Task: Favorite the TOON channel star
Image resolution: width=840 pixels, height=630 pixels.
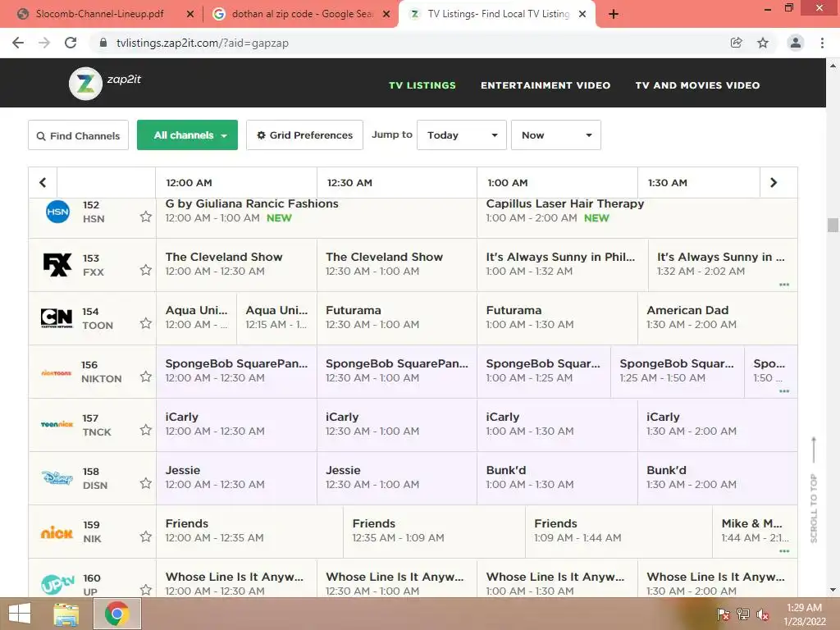Action: point(146,323)
